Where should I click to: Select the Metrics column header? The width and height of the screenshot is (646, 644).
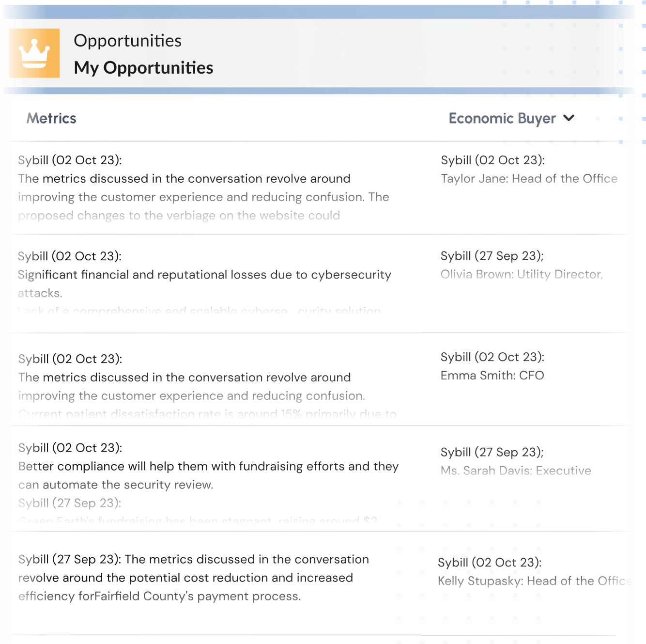pyautogui.click(x=51, y=118)
